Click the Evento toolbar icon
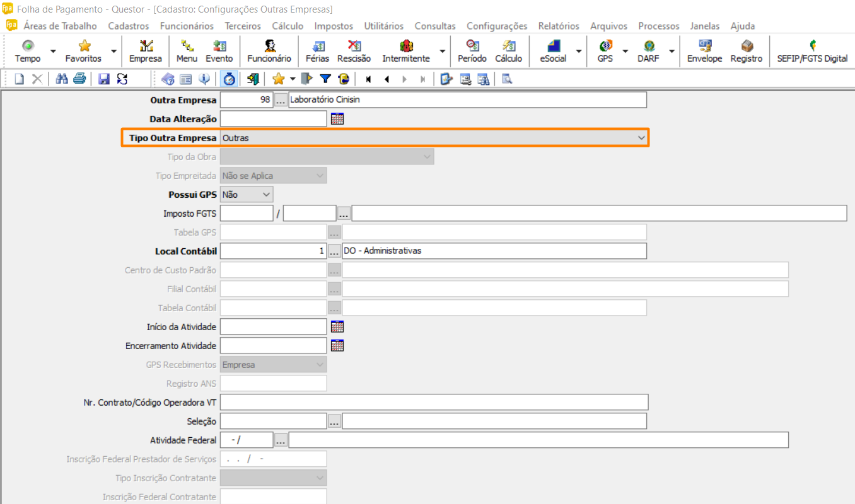This screenshot has width=855, height=504. [x=219, y=51]
